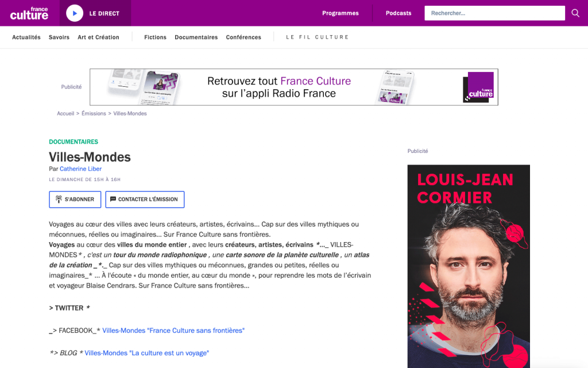Open the Documentaires nav item
The width and height of the screenshot is (588, 368).
[x=196, y=37]
